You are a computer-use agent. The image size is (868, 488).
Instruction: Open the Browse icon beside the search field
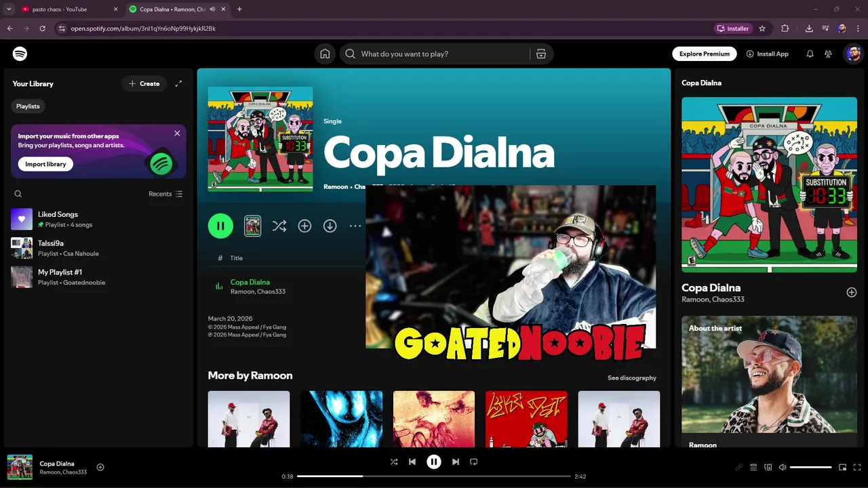coord(541,54)
